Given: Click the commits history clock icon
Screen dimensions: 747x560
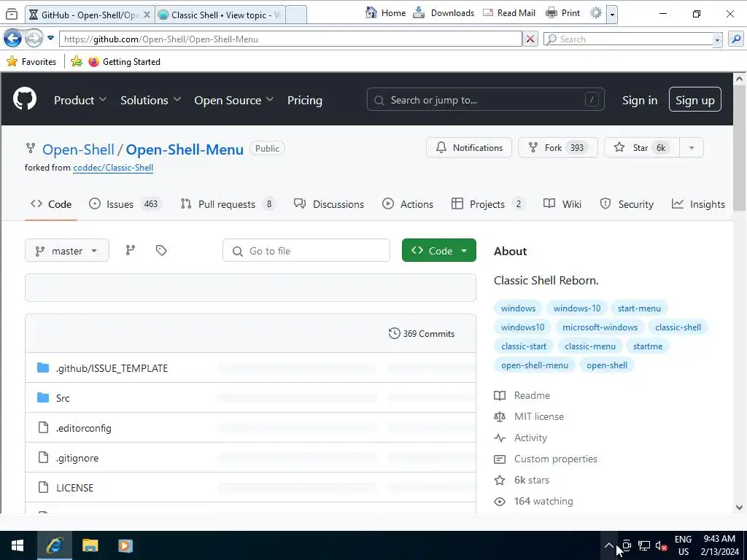Looking at the screenshot, I should [x=394, y=333].
